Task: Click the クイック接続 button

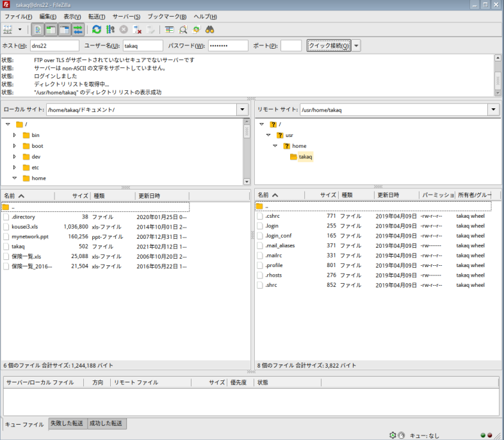Action: click(x=329, y=45)
